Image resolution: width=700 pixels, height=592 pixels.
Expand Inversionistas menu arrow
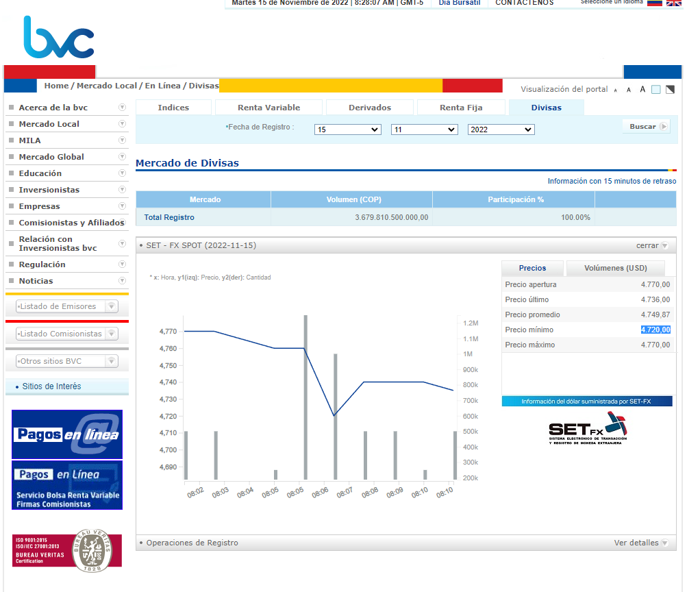[122, 190]
